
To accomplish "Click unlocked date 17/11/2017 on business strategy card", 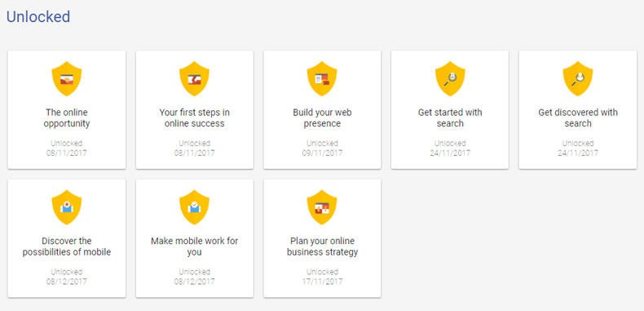I will tap(322, 282).
